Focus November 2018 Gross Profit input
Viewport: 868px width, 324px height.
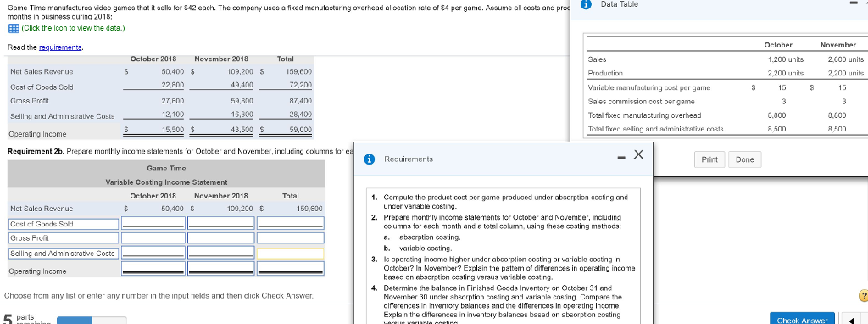pyautogui.click(x=221, y=237)
